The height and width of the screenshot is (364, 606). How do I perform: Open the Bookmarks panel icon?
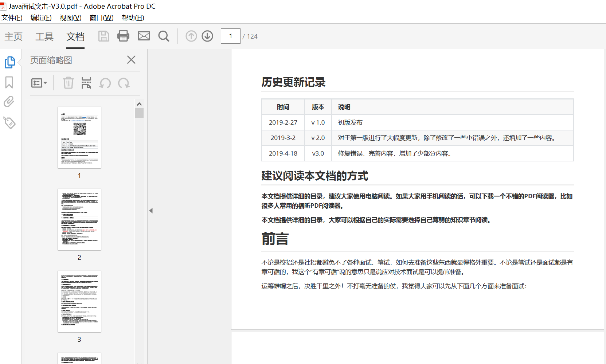(9, 82)
